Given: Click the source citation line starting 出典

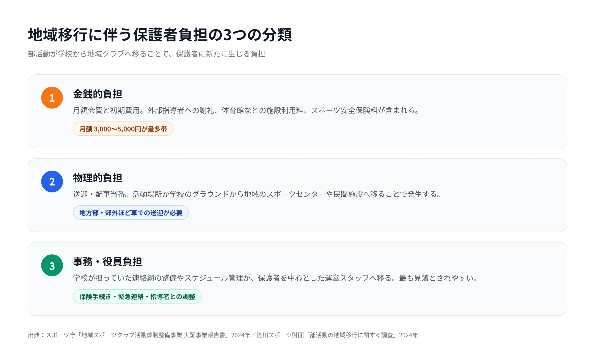Looking at the screenshot, I should [223, 335].
